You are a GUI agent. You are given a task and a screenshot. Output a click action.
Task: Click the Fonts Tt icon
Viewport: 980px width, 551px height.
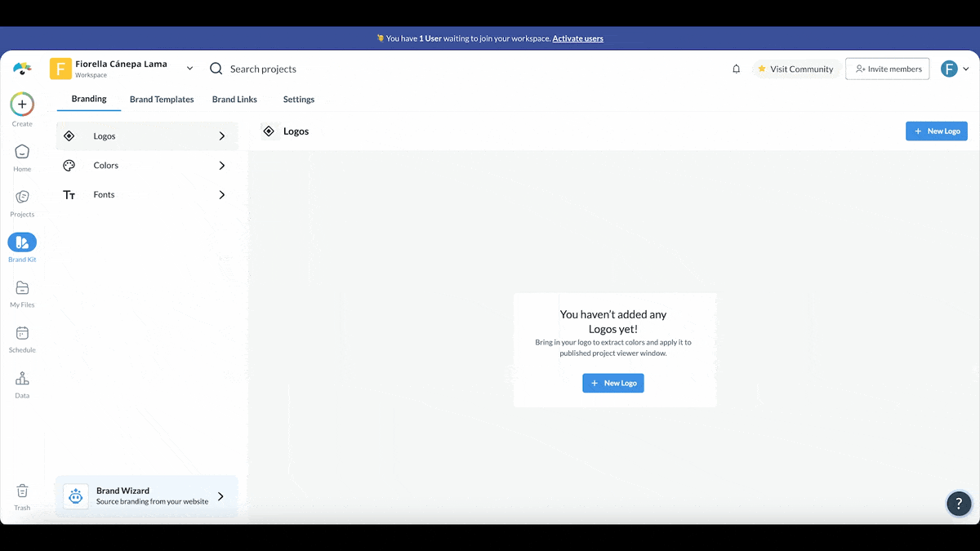tap(69, 195)
